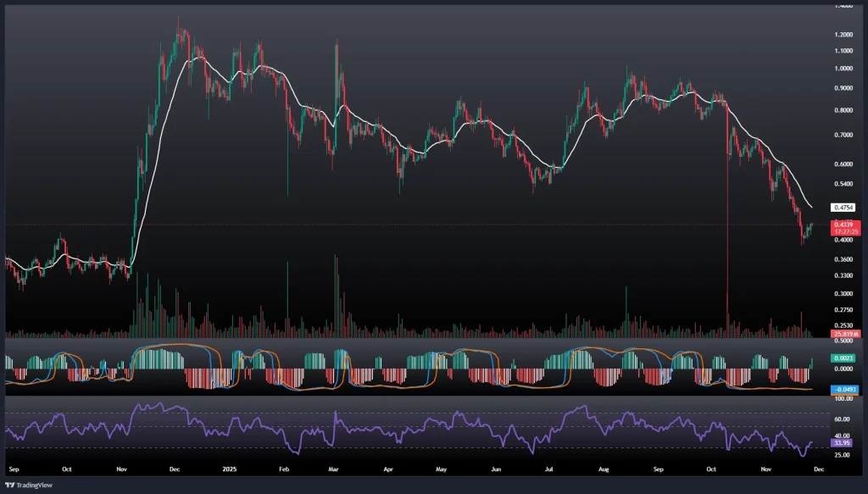This screenshot has height=494, width=868.
Task: Click the purple 33.95 RSI value label
Action: coord(843,442)
